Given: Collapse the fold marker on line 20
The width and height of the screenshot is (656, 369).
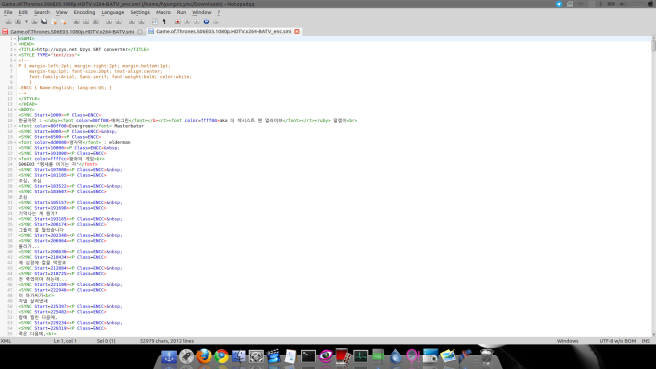Looking at the screenshot, I should [x=15, y=142].
